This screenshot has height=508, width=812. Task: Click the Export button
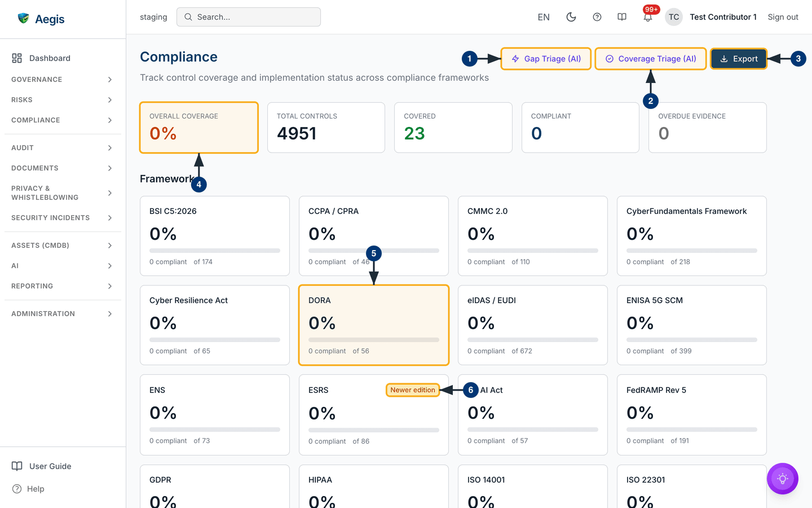pos(739,59)
